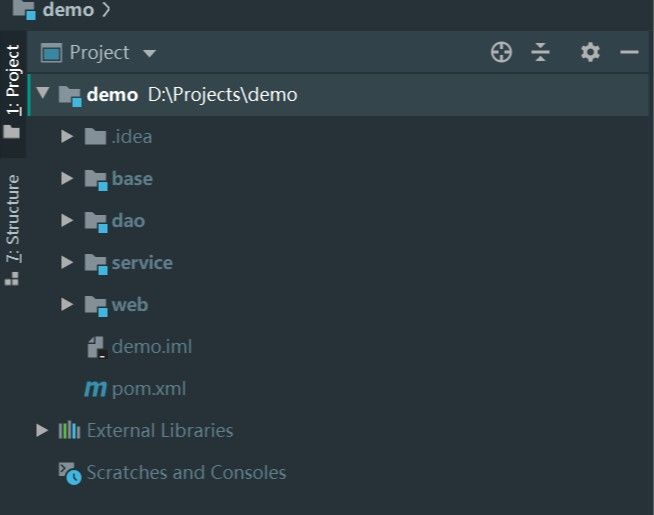
Task: Select the 'dao' tree item label
Action: click(128, 221)
